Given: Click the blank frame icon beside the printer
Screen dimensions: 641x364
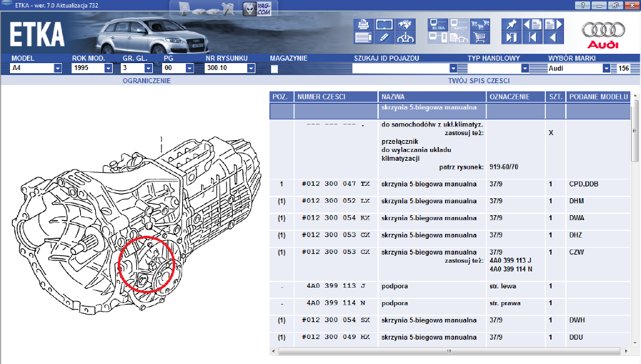Looking at the screenshot, I should coord(384,25).
